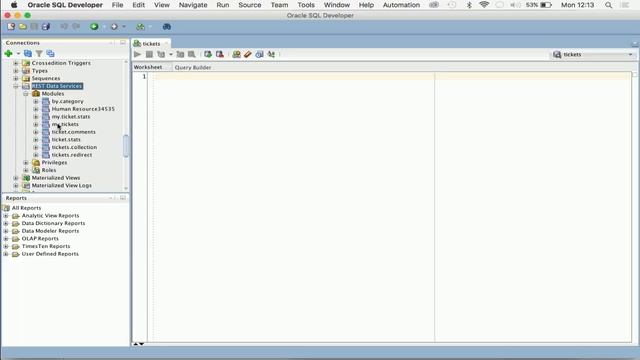Open the Source menu
This screenshot has width=640, height=360.
click(250, 5)
